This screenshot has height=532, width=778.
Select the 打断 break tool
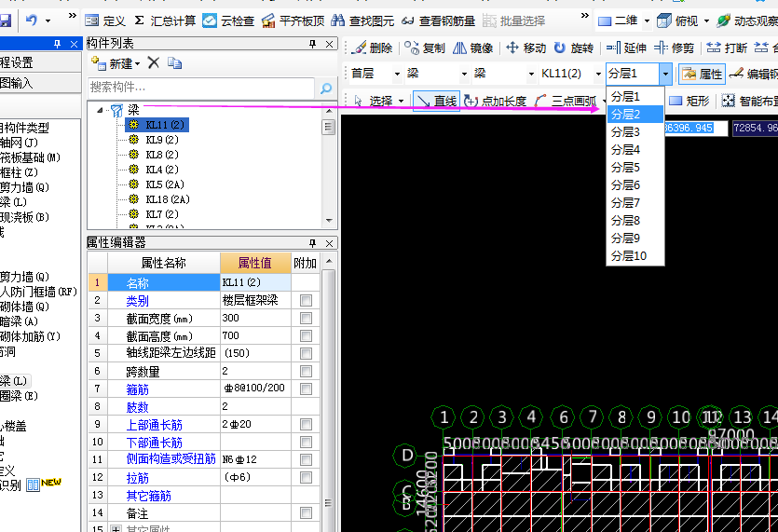[727, 48]
